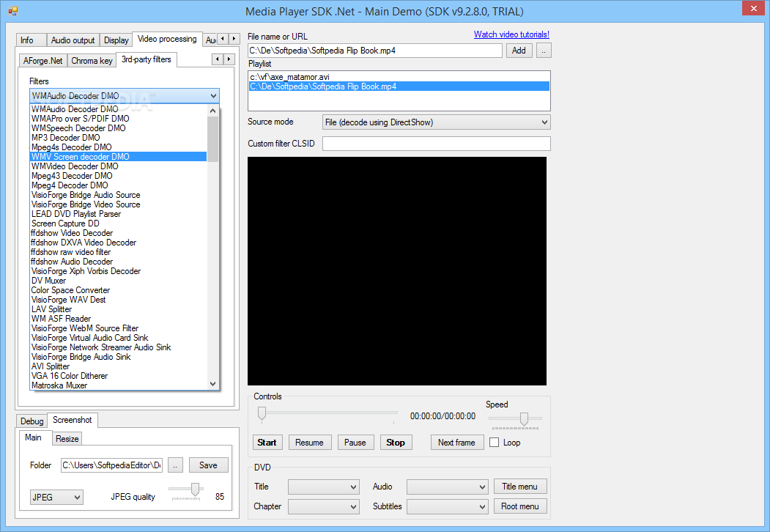Enable the Loop checkbox
This screenshot has height=532, width=770.
[494, 442]
